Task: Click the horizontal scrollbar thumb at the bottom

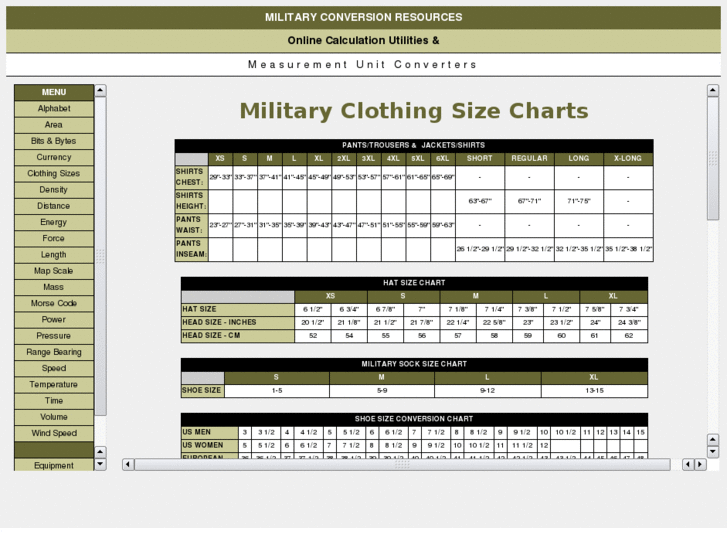Action: pos(402,464)
